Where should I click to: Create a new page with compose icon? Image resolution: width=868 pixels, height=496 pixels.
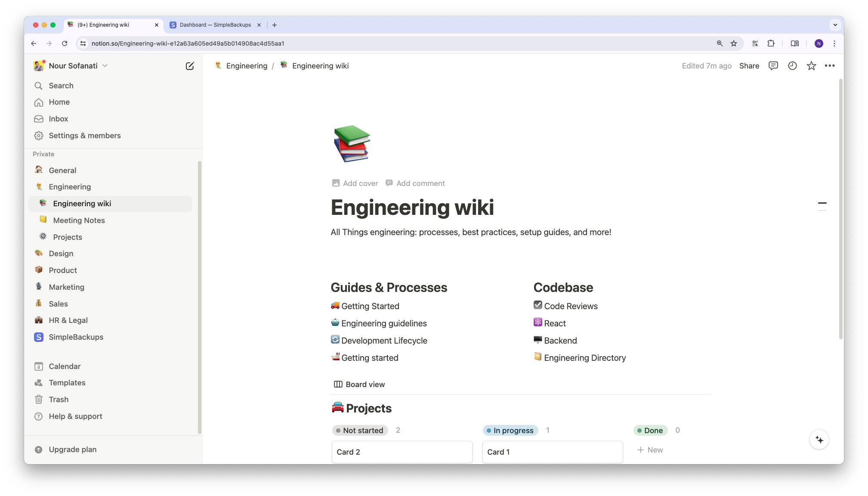click(x=189, y=66)
